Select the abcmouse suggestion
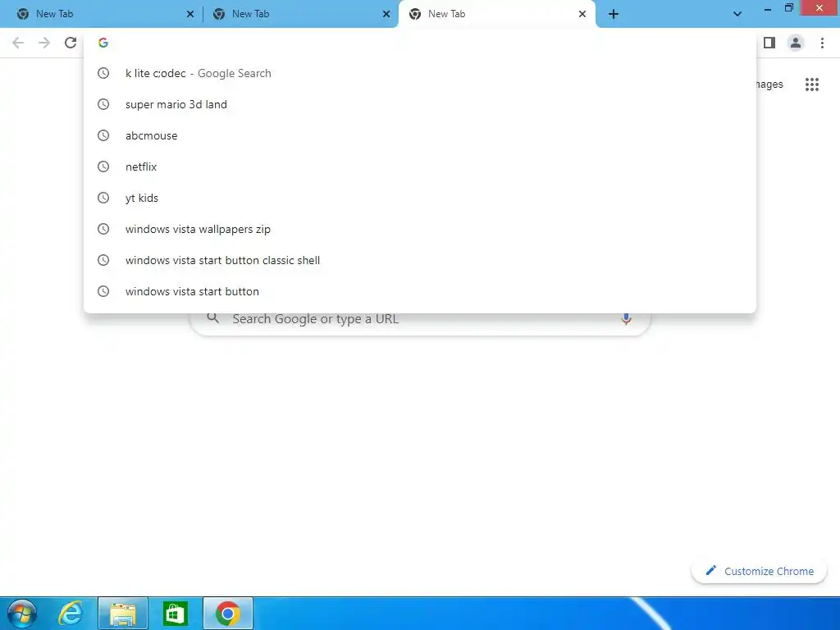The height and width of the screenshot is (630, 840). 420,135
